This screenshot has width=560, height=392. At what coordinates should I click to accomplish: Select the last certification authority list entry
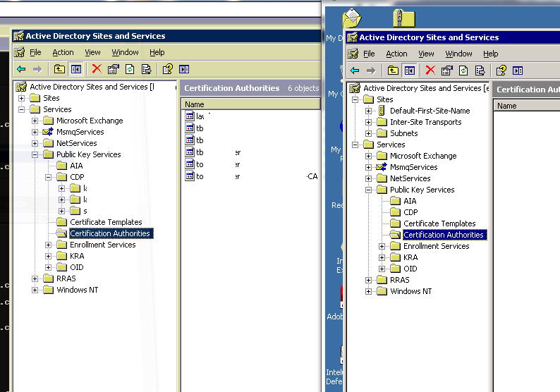pos(251,176)
